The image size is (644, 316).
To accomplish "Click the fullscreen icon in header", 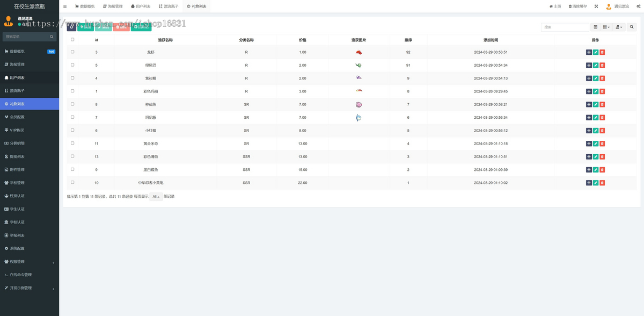I will (596, 6).
